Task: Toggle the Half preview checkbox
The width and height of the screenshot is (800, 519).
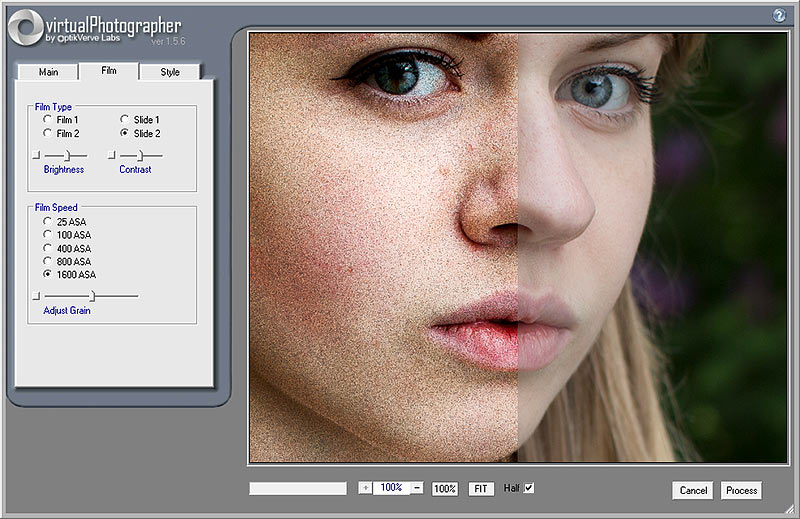Action: tap(529, 488)
